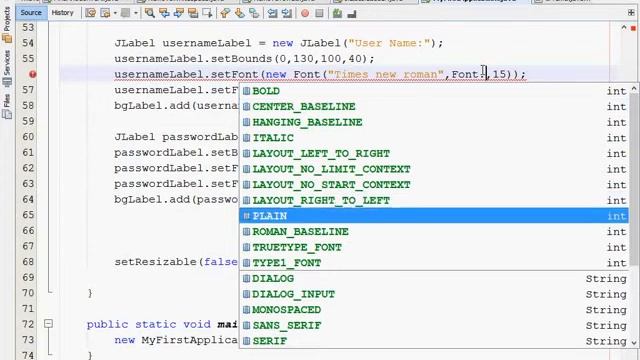This screenshot has width=640, height=360.
Task: Click Find Previous Occurrence icon
Action: tap(164, 13)
